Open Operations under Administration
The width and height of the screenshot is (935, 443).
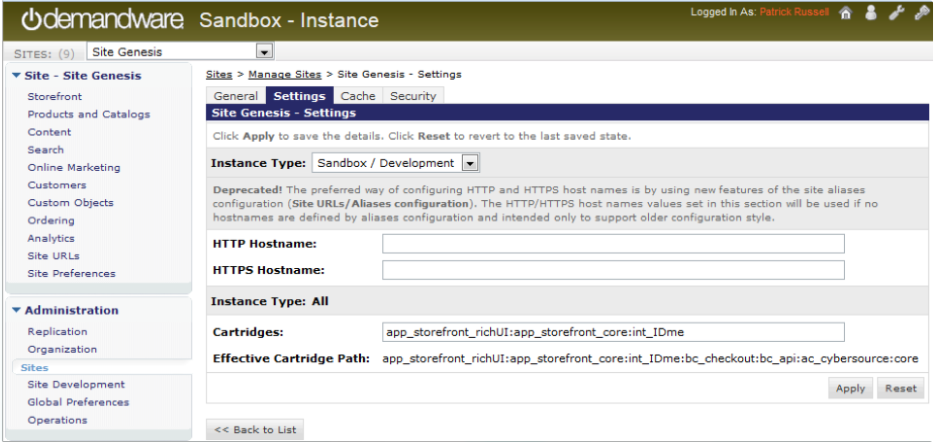tap(57, 420)
